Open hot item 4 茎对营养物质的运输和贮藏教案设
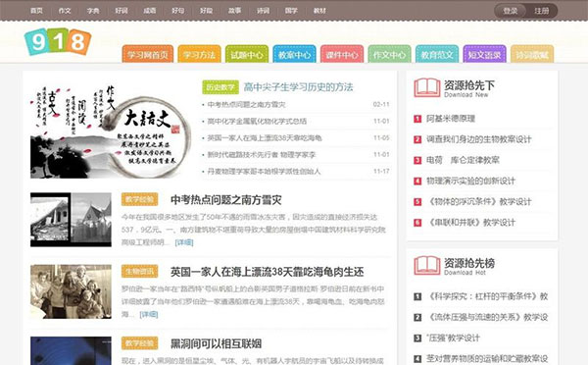This screenshot has width=588, height=365. point(487,358)
